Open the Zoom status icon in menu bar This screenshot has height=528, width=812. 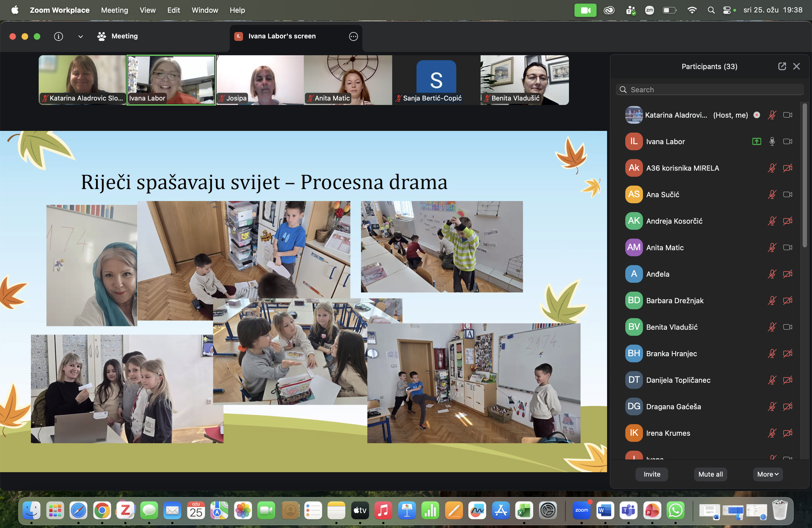click(x=649, y=10)
